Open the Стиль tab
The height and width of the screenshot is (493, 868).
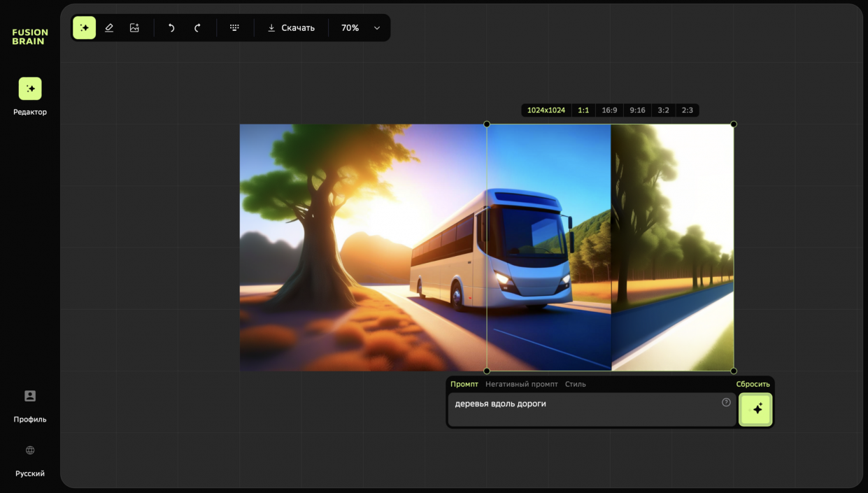tap(575, 384)
